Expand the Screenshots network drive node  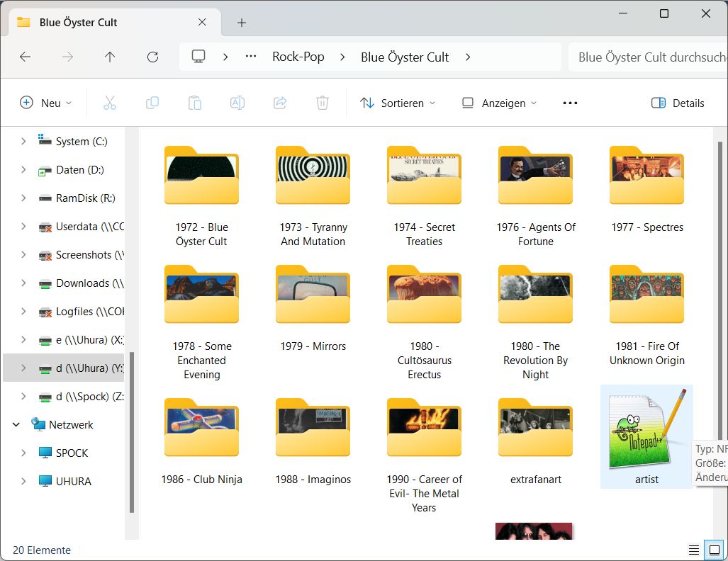(x=23, y=255)
